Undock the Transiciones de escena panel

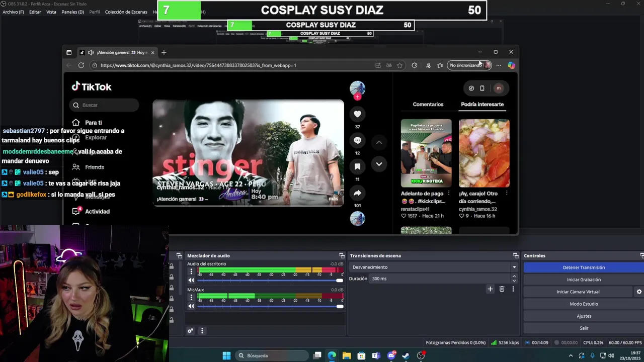[516, 256]
